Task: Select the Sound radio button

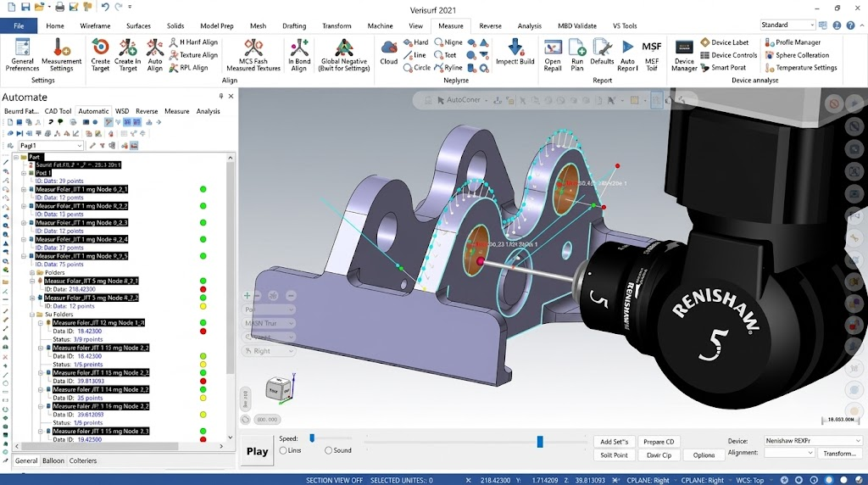Action: 337,450
